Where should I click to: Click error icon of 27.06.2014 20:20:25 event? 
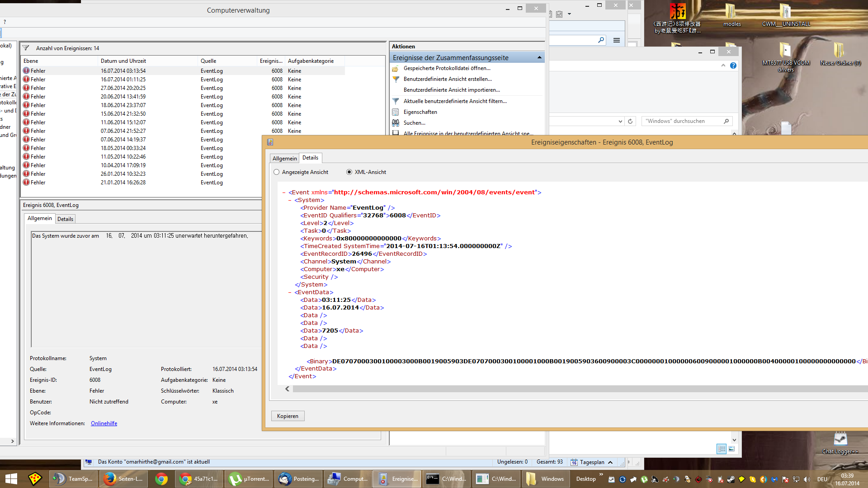click(x=26, y=88)
